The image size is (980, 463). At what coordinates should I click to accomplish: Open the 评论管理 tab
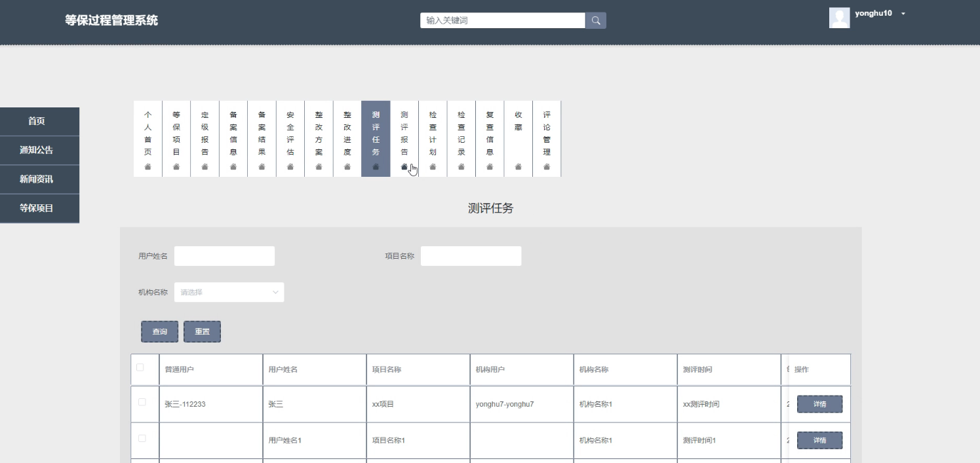547,139
